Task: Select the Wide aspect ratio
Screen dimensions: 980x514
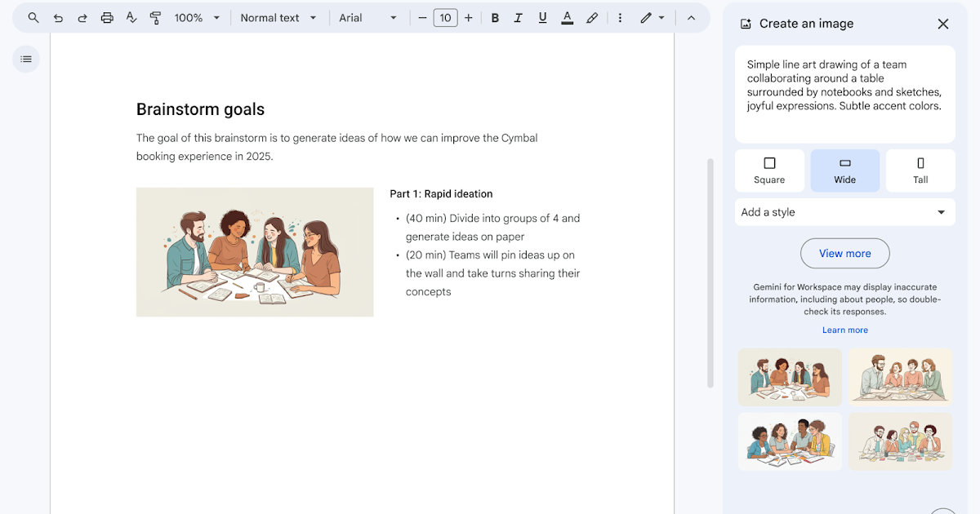Action: [845, 171]
